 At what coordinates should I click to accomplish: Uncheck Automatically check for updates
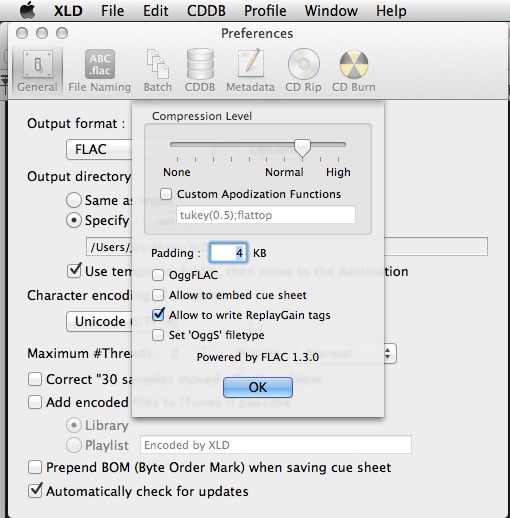[35, 490]
